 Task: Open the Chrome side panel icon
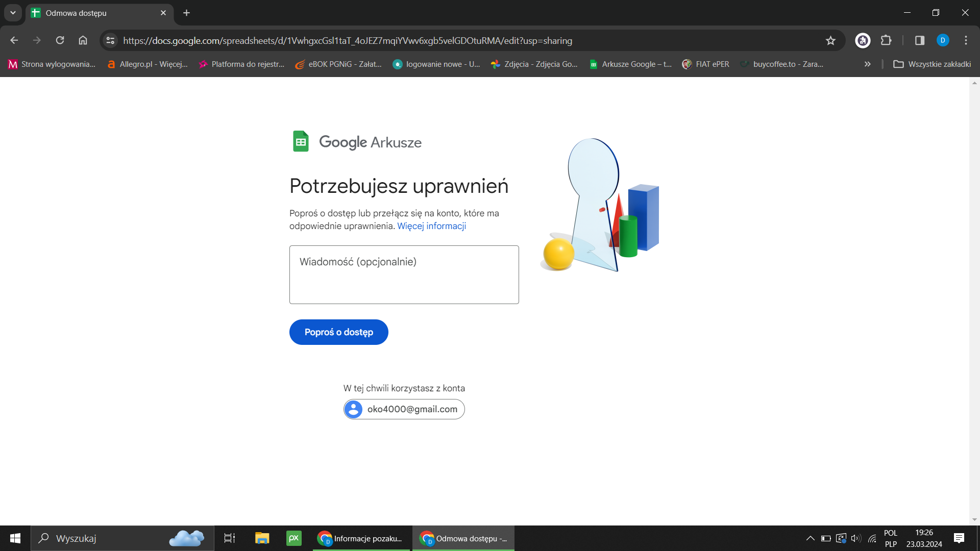[x=920, y=40]
